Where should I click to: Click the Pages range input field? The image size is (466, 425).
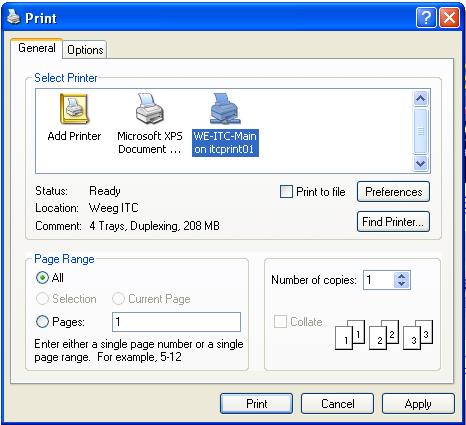click(176, 322)
